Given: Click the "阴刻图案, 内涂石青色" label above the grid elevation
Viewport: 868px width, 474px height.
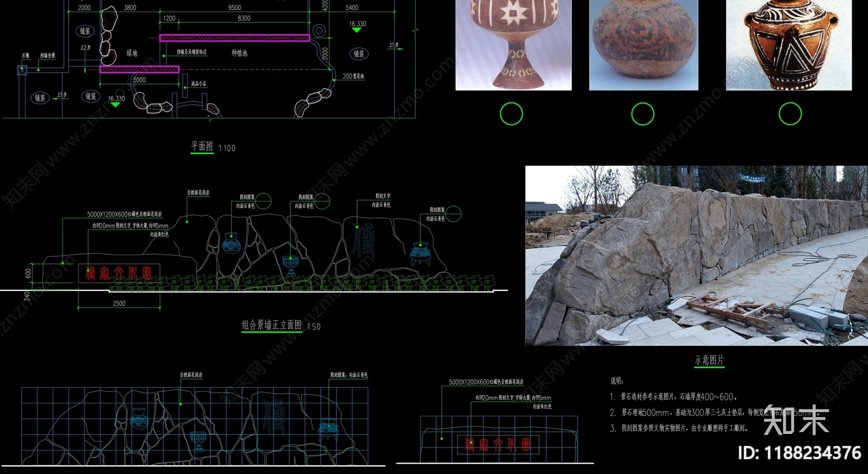Looking at the screenshot, I should pyautogui.click(x=349, y=375).
